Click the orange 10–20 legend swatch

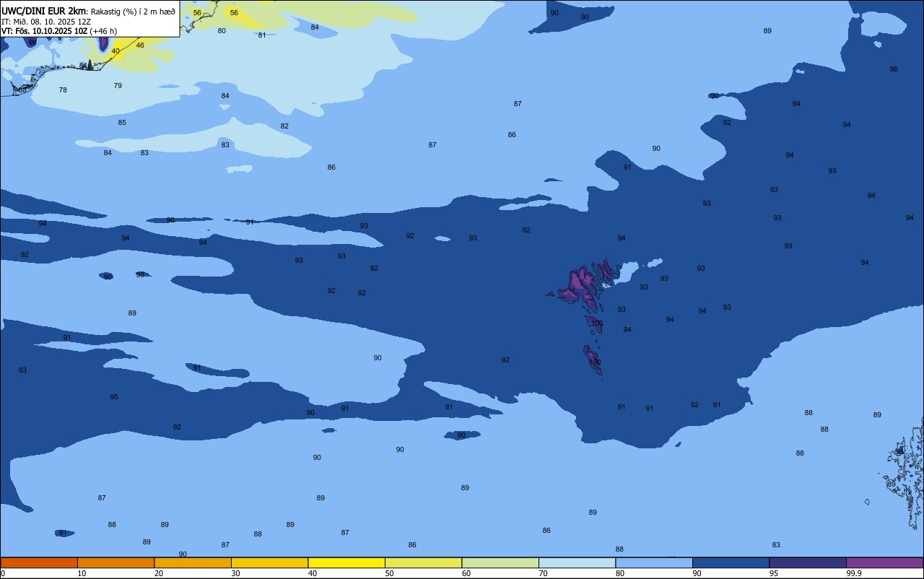pyautogui.click(x=115, y=562)
